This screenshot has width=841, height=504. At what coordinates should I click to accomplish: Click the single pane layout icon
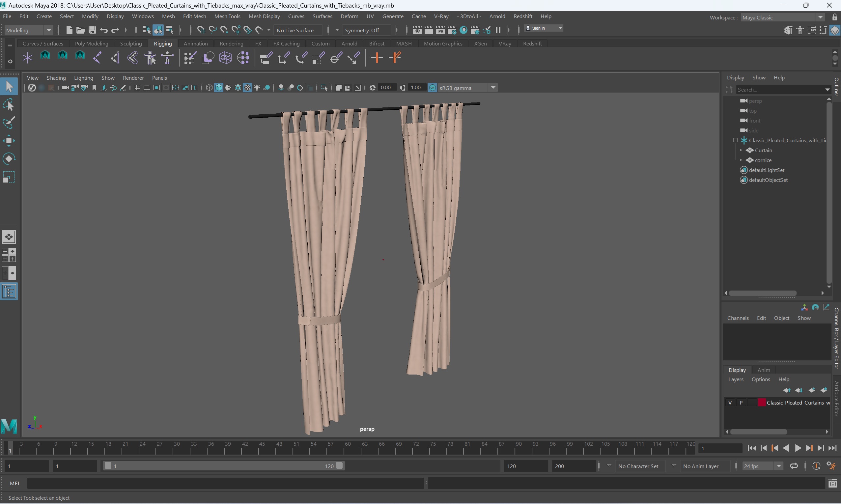[x=9, y=237]
